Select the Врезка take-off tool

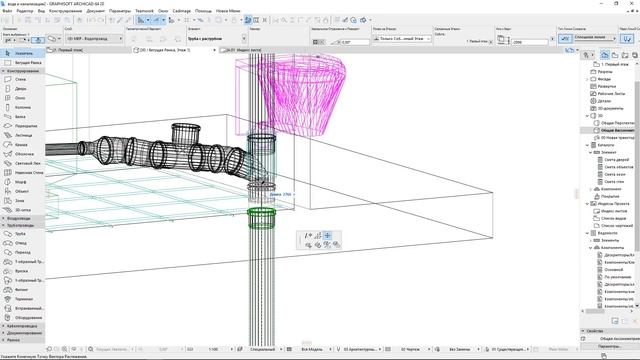[x=22, y=271]
